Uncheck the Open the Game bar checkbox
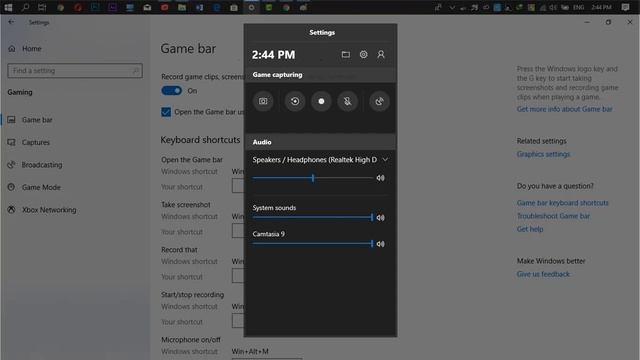Image resolution: width=640 pixels, height=360 pixels. pyautogui.click(x=166, y=112)
